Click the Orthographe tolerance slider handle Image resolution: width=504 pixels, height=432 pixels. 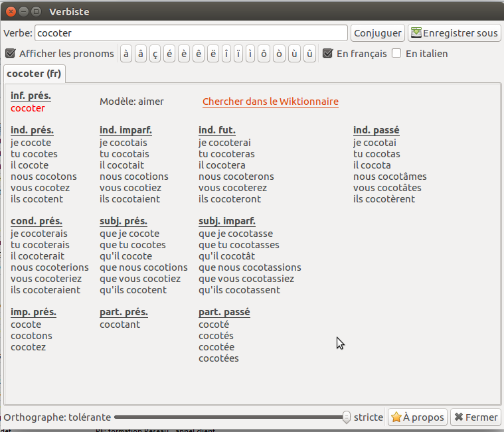tap(346, 417)
